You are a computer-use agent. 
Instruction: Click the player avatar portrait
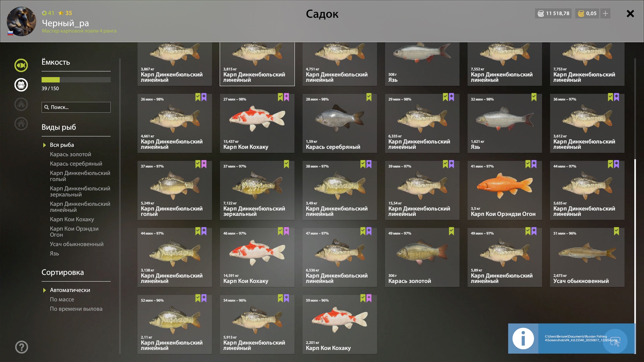point(21,21)
